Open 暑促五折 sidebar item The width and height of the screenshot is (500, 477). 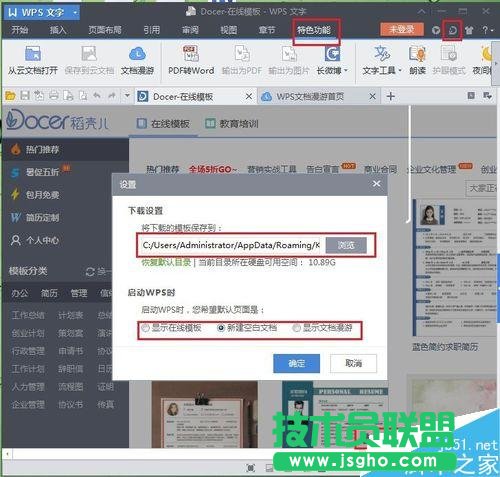click(40, 172)
